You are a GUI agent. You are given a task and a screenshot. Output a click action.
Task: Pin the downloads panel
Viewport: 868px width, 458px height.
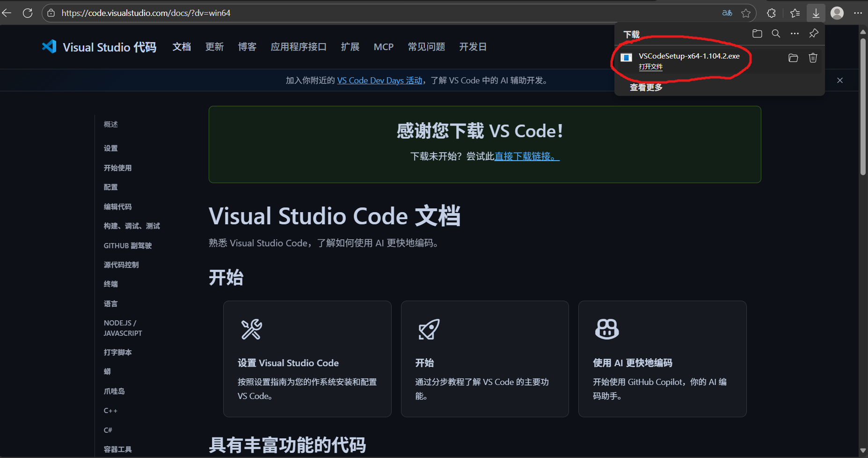pyautogui.click(x=814, y=33)
